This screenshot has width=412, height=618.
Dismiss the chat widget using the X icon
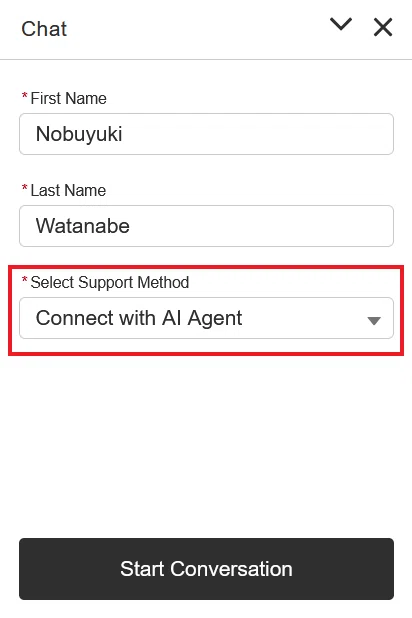click(383, 27)
